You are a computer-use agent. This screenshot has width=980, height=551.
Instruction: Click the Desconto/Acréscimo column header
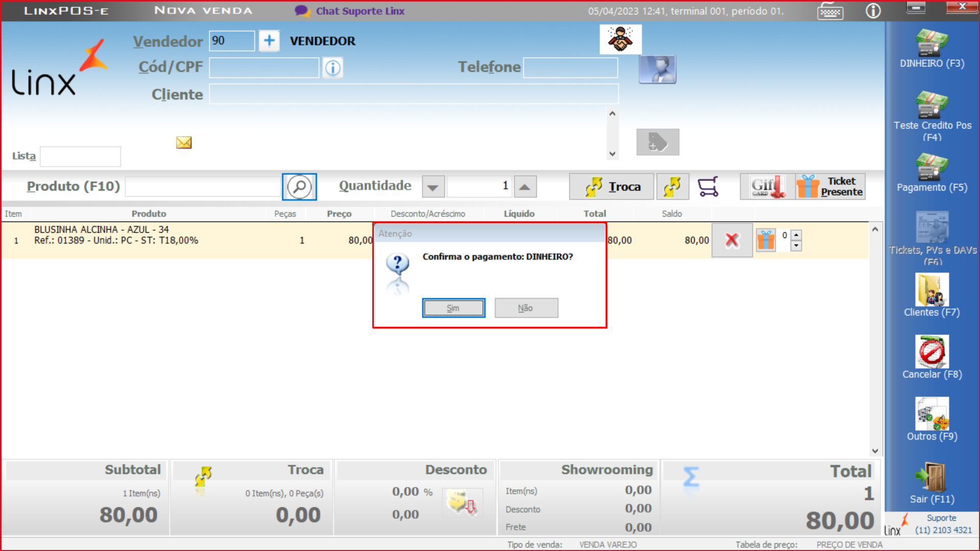[428, 213]
